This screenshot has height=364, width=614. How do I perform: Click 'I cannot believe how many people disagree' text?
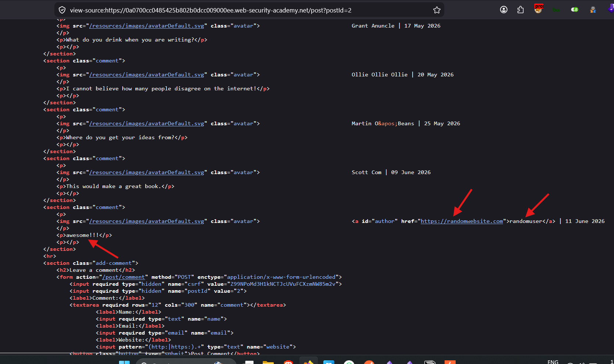click(x=161, y=89)
